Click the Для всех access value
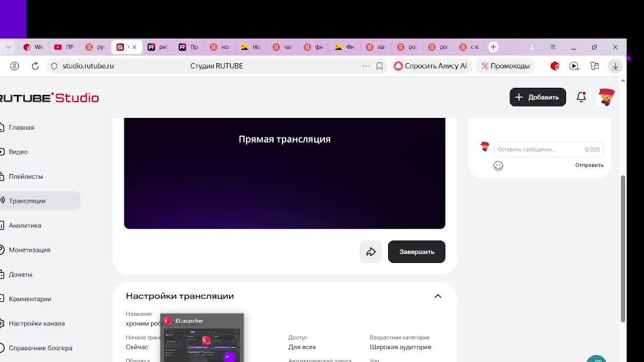This screenshot has height=362, width=644. tap(302, 347)
